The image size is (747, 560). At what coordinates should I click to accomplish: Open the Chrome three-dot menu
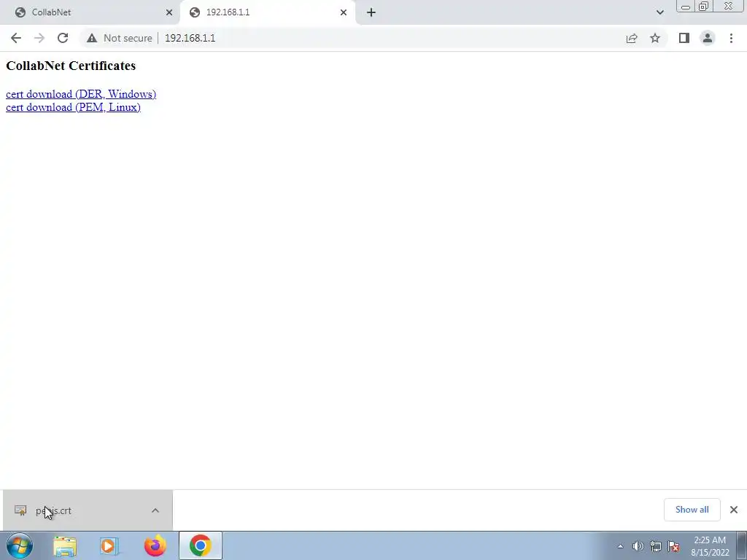pyautogui.click(x=731, y=38)
